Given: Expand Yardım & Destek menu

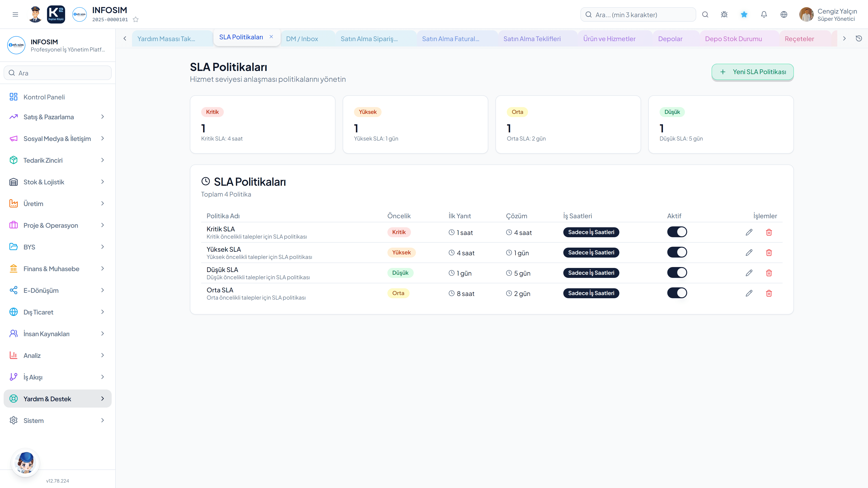Looking at the screenshot, I should [57, 399].
